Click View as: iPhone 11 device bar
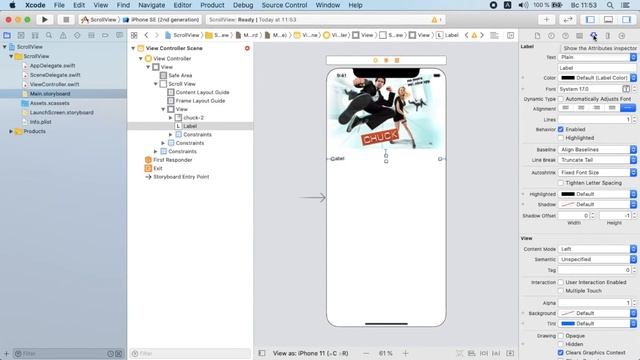Screen dimensions: 640x360 311,353
